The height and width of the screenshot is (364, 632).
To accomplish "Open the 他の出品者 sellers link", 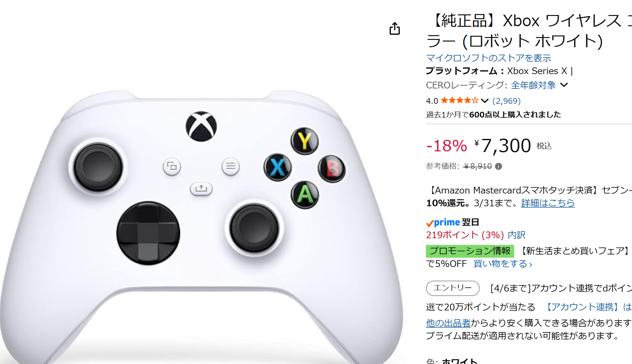I will click(x=448, y=323).
